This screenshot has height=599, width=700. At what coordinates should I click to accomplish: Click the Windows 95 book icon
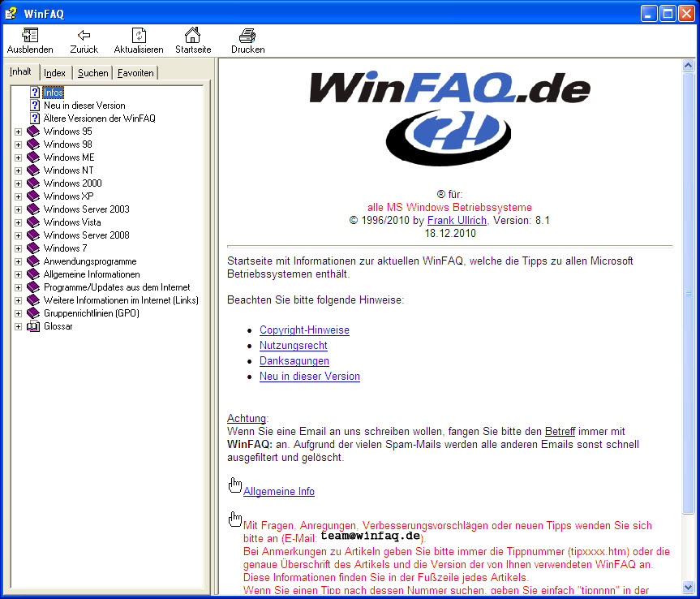(33, 131)
